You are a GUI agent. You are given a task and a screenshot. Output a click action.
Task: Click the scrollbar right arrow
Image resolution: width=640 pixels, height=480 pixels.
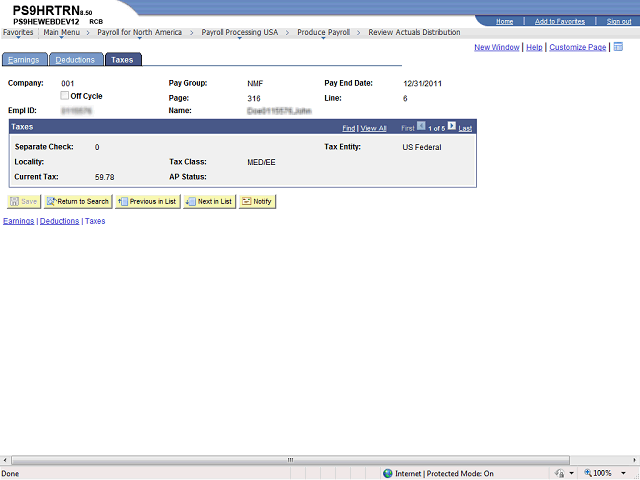point(636,460)
